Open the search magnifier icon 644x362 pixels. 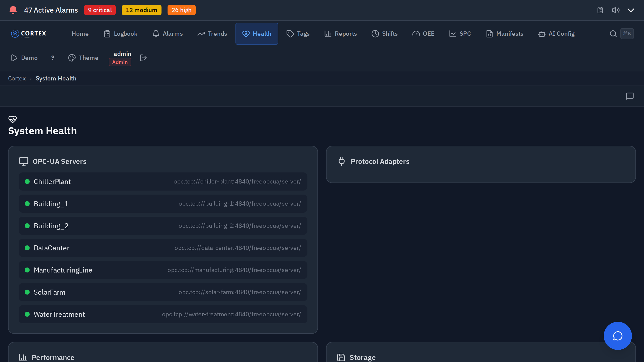coord(613,33)
